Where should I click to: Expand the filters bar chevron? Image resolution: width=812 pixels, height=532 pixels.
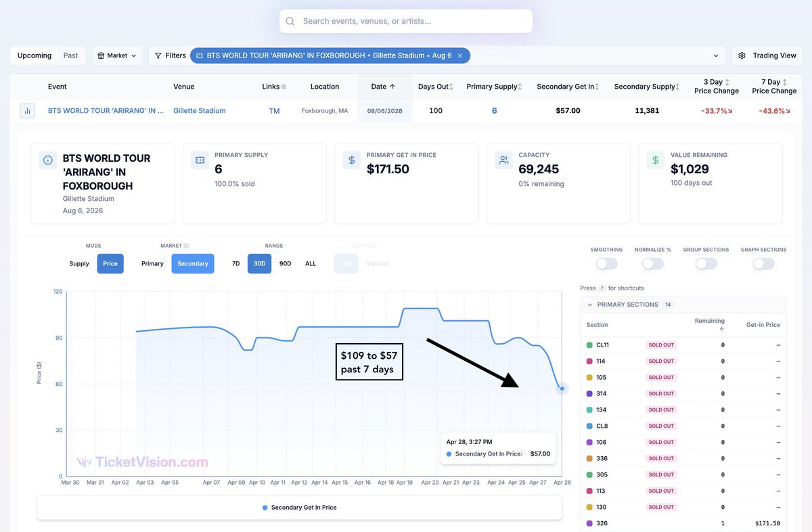(x=716, y=56)
